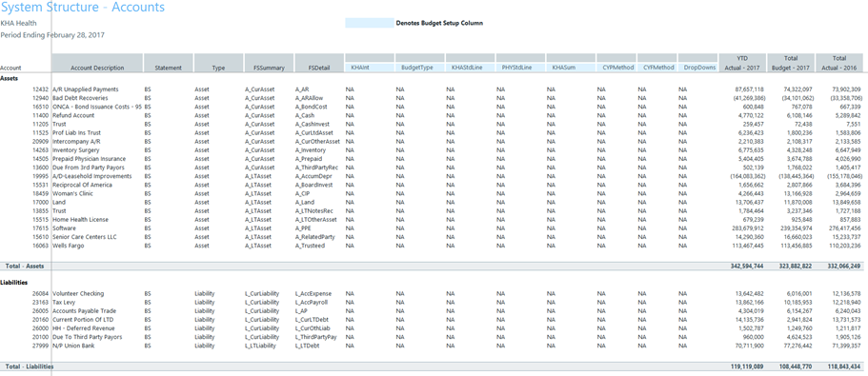Click the Woman's Clinic description cell
Screen dimensions: 868x376
coord(73,193)
